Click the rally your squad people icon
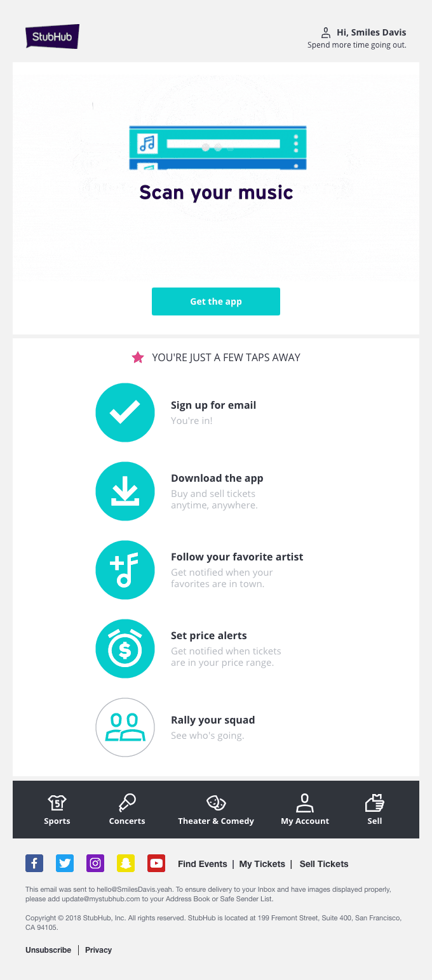 (125, 727)
